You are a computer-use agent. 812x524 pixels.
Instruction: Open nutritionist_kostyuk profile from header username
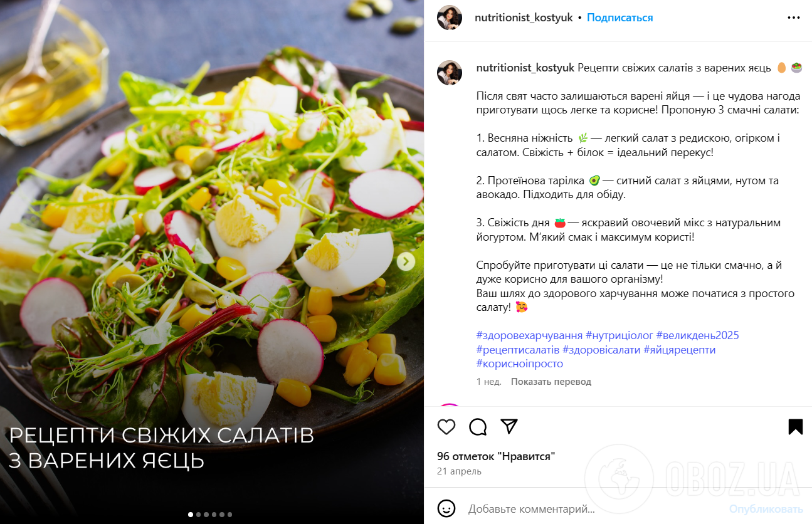524,18
